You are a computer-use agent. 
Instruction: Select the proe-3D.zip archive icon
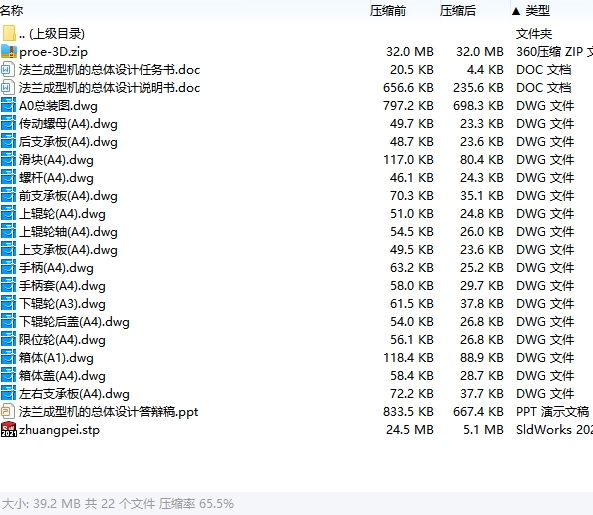click(9, 51)
